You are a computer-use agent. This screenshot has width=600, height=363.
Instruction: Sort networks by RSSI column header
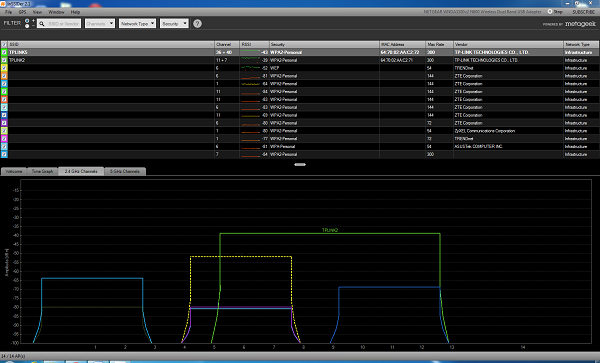point(254,44)
